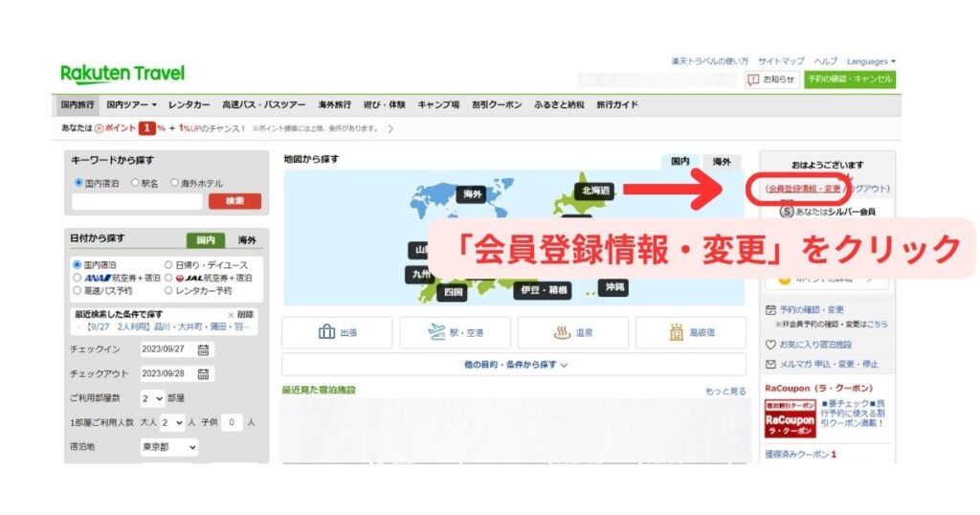The height and width of the screenshot is (515, 980).
Task: Click the 会員登録情報・変更 link
Action: click(x=804, y=189)
